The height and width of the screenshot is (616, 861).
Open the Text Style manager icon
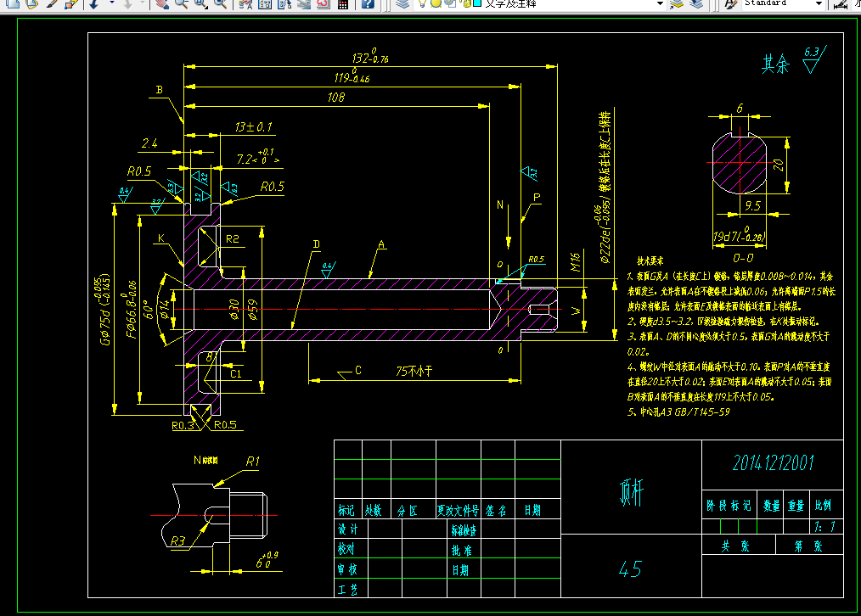[729, 3]
